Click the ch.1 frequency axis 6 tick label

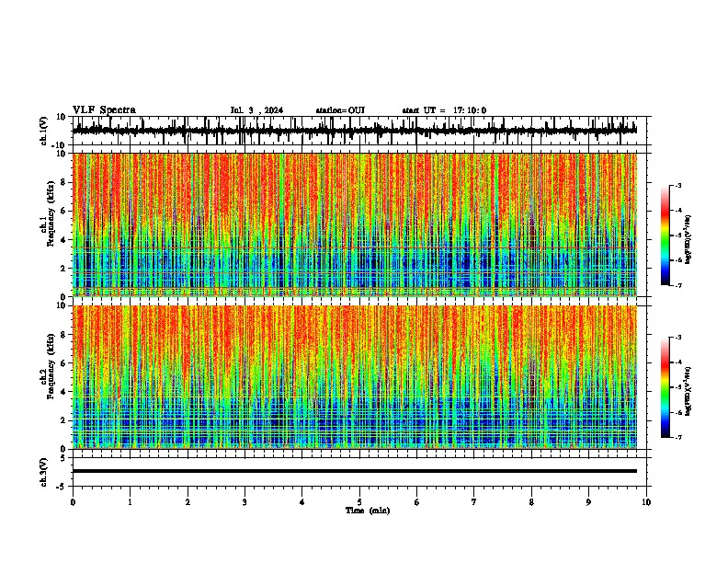[x=63, y=212]
